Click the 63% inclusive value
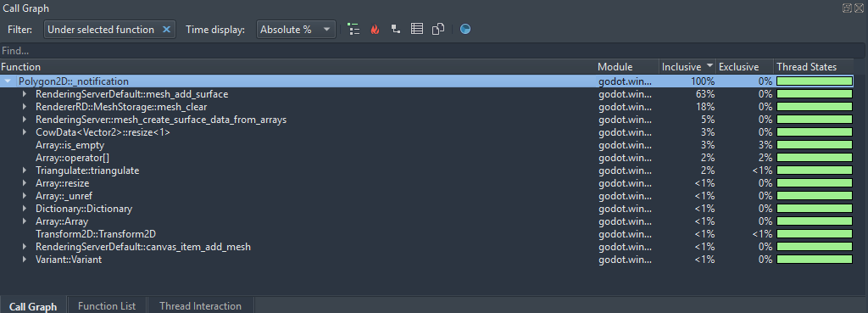This screenshot has width=868, height=313. 704,94
